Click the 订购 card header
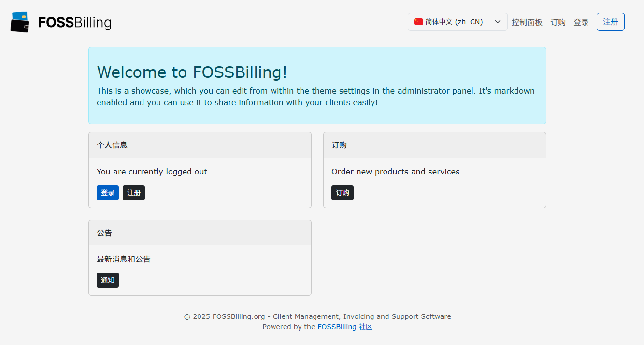Image resolution: width=644 pixels, height=345 pixels. (435, 145)
